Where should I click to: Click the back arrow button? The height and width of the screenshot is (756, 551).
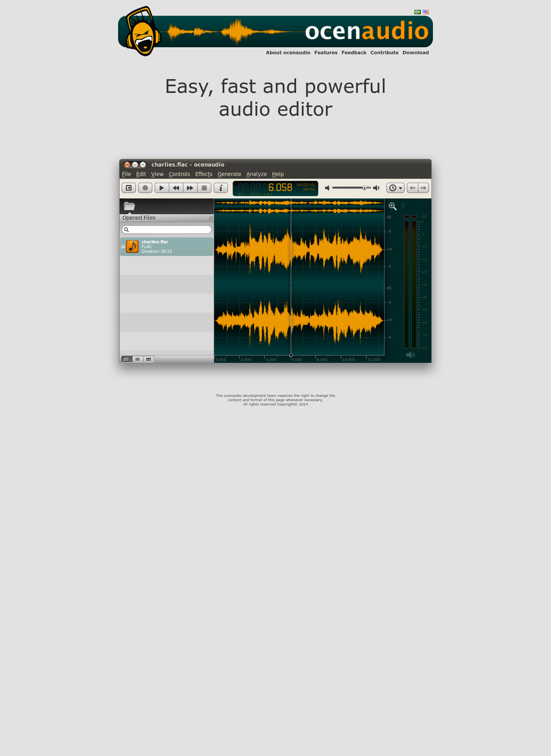412,188
